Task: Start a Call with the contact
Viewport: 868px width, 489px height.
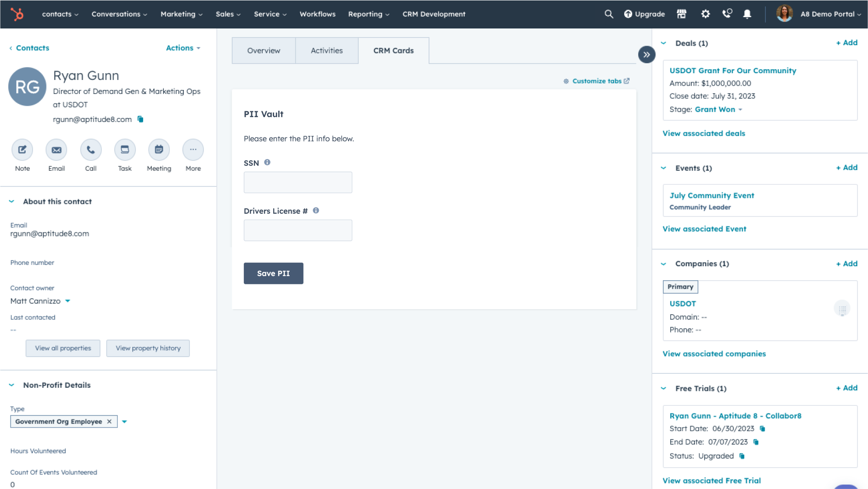Action: pyautogui.click(x=91, y=150)
